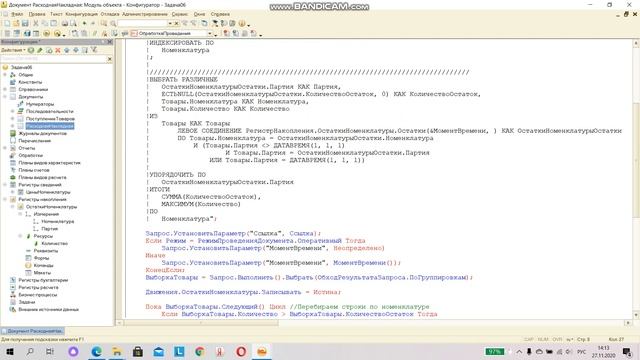This screenshot has width=640, height=360.
Task: Click the taskbar search magnifier icon
Action: (x=30, y=351)
